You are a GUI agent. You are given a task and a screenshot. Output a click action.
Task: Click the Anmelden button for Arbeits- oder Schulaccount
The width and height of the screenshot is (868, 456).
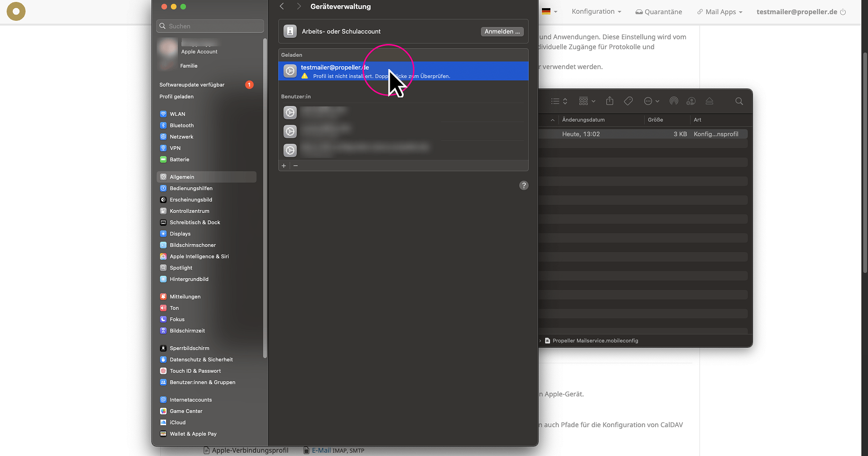(502, 31)
